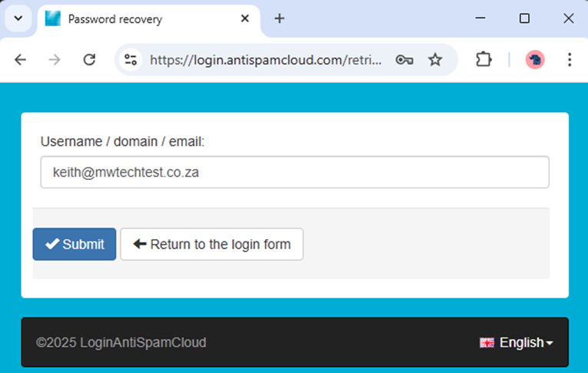Screen dimensions: 588x373
Task: Close the Password recovery tab
Action: [245, 18]
